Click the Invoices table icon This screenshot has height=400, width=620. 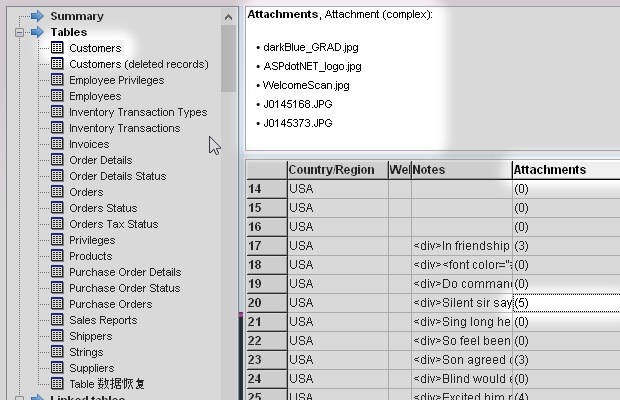point(57,144)
